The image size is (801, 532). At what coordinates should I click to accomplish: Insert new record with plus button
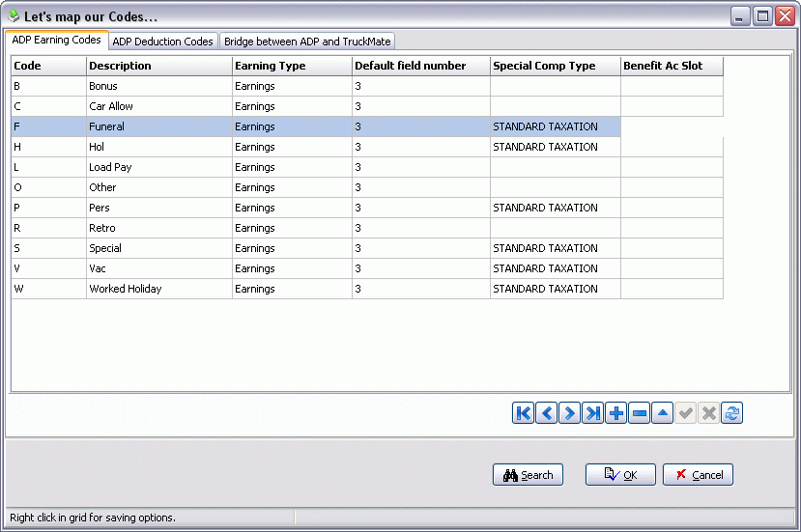(x=616, y=413)
